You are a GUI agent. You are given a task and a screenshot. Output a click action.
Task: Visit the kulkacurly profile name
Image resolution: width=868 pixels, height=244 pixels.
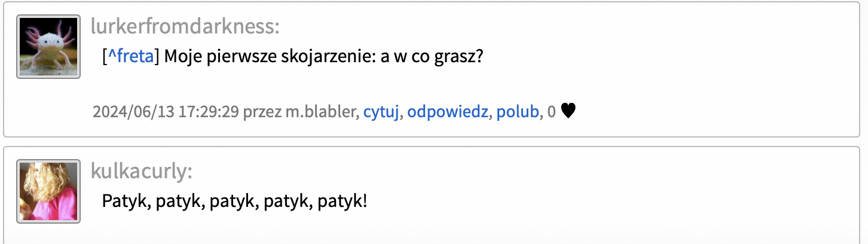tap(142, 170)
